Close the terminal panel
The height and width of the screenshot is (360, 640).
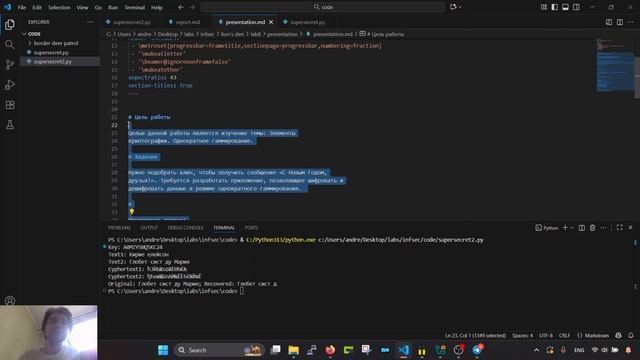(630, 227)
